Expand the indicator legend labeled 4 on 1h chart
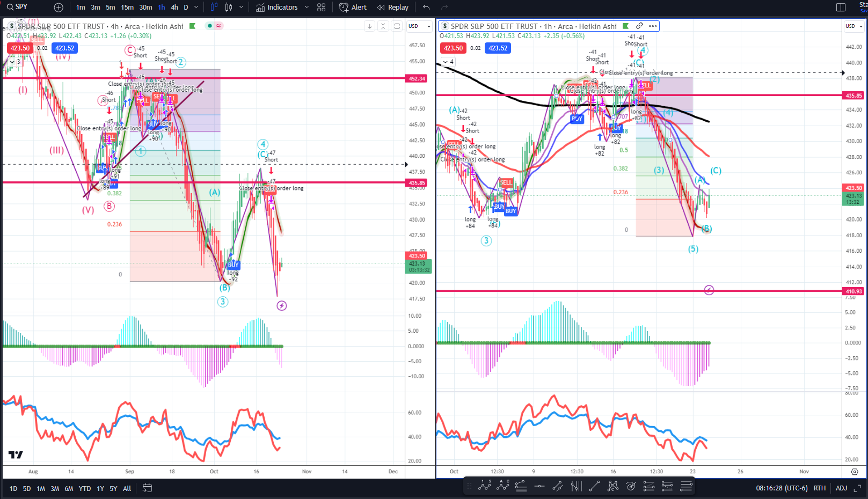Screen dimensions: 868x499 [448, 62]
